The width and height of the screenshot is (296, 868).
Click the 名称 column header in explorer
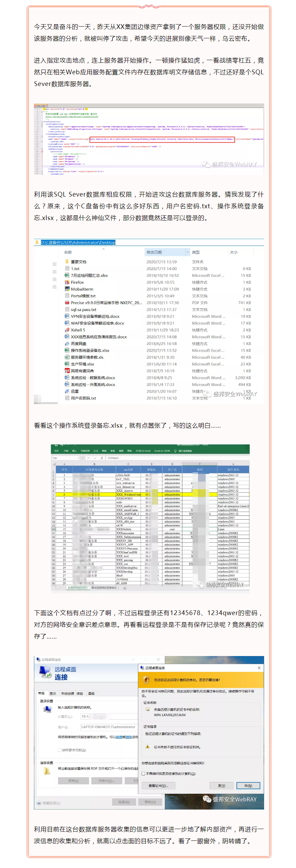(x=68, y=252)
